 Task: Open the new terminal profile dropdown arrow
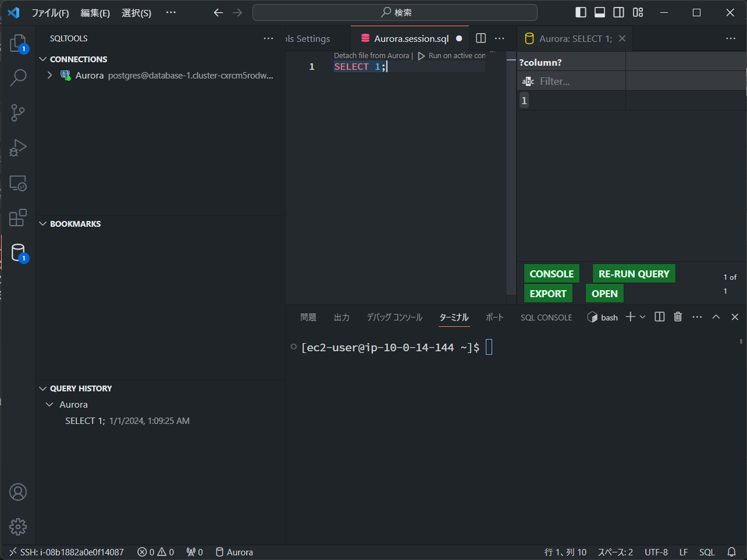(x=643, y=317)
